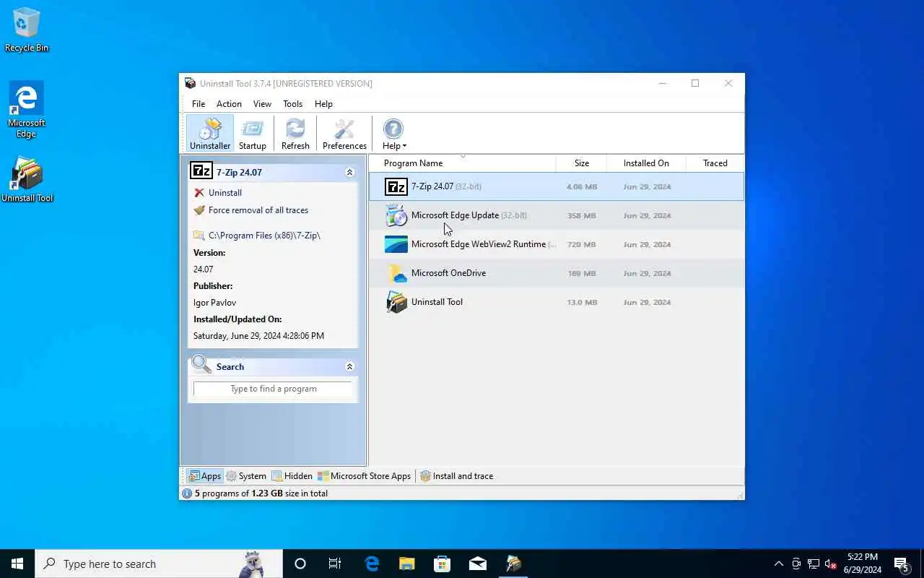Open the Help menu in menu bar
The width and height of the screenshot is (924, 578).
pos(323,104)
